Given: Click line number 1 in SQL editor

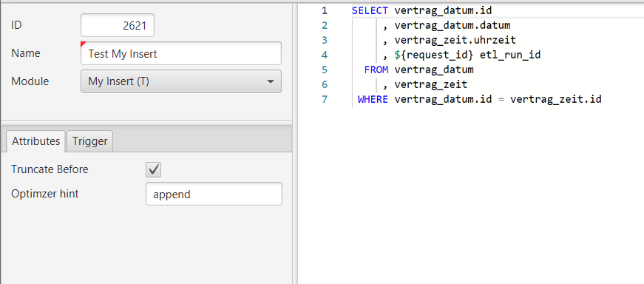Looking at the screenshot, I should tap(325, 10).
